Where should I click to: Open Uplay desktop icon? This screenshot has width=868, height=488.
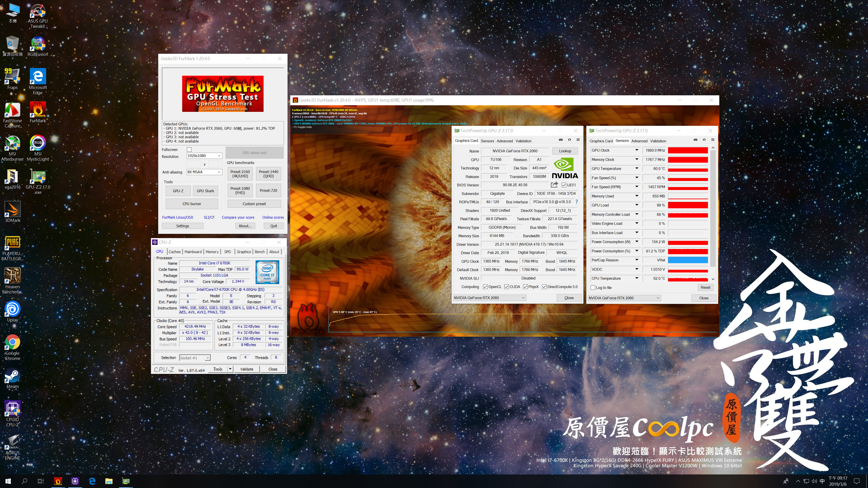12,312
